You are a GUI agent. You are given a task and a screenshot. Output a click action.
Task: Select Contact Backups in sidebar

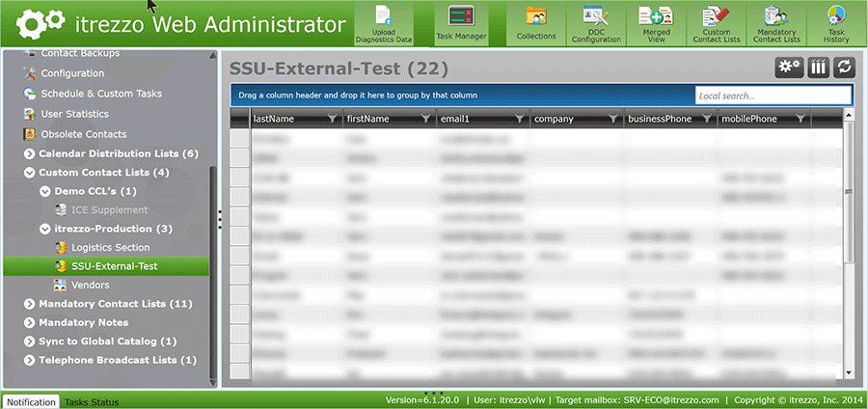coord(80,53)
